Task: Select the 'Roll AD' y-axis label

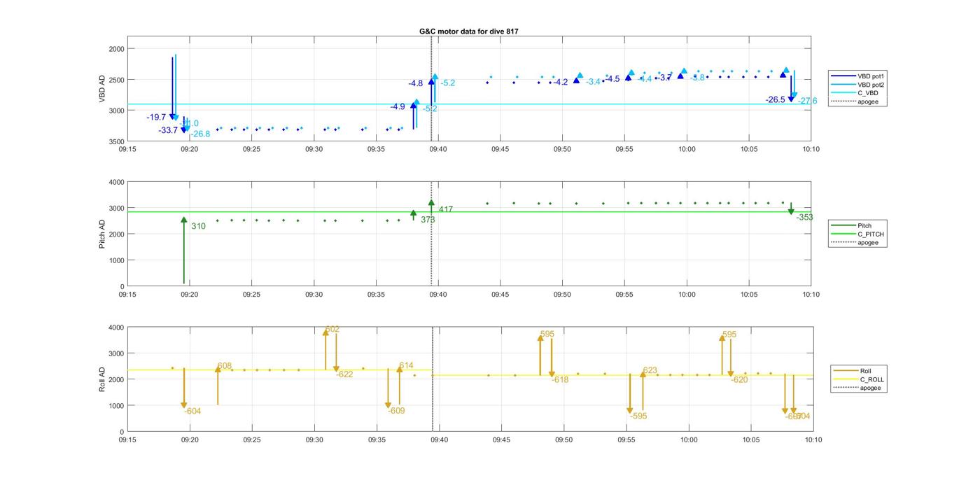Action: [101, 379]
